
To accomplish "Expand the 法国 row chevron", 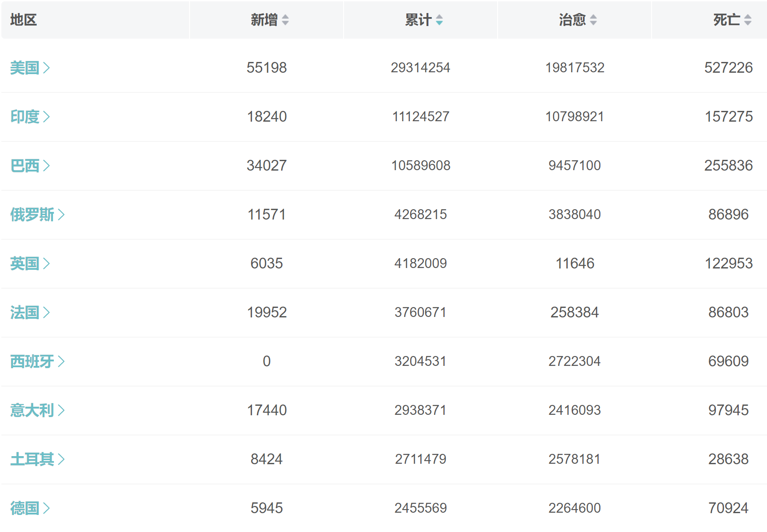I will click(46, 312).
